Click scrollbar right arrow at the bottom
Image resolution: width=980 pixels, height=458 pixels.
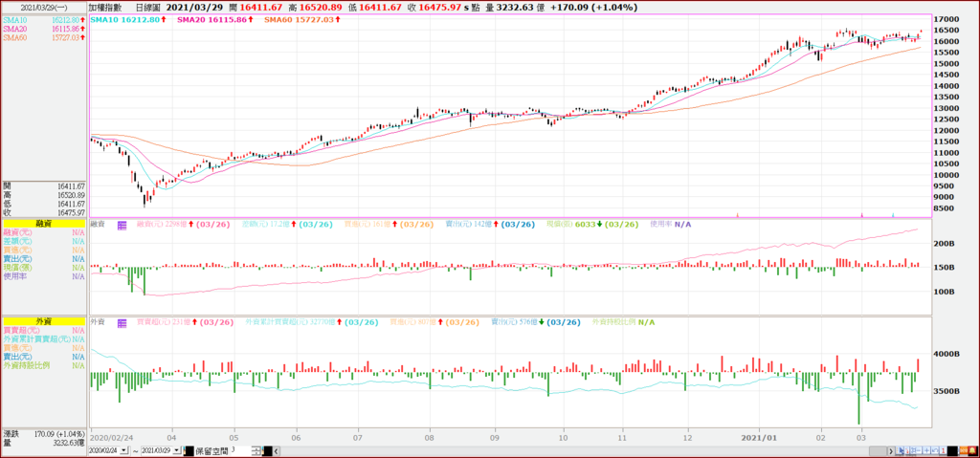(891, 450)
